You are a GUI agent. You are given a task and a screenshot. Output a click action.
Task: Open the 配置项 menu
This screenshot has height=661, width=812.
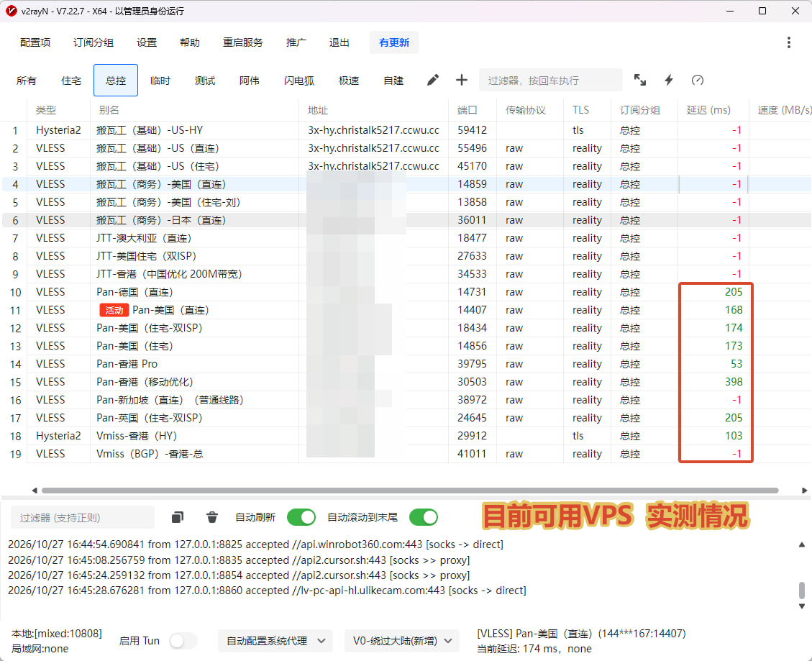(35, 42)
